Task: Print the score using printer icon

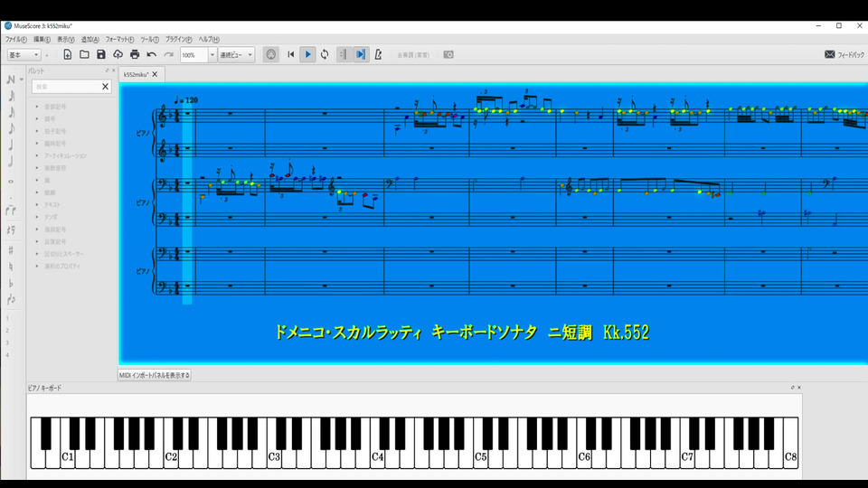Action: click(135, 54)
